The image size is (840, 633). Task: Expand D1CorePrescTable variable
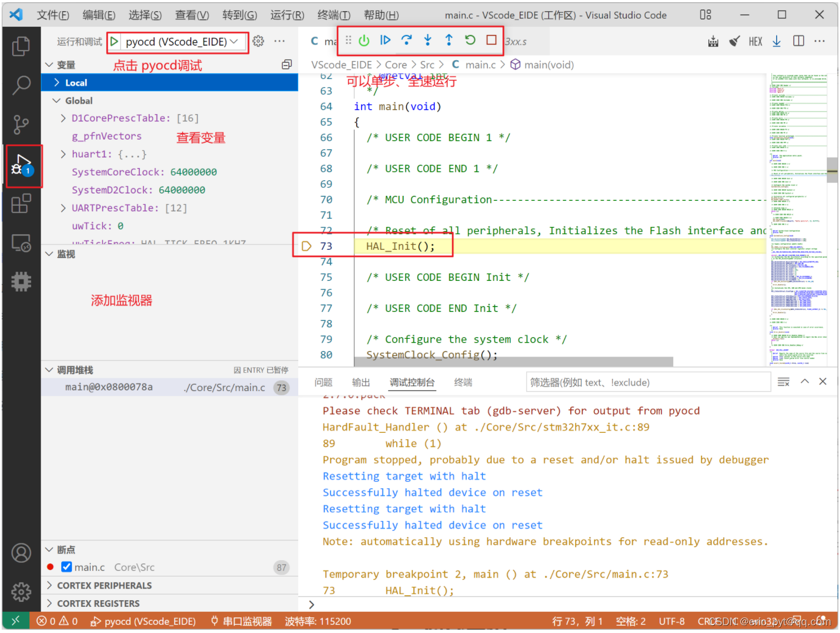click(63, 118)
